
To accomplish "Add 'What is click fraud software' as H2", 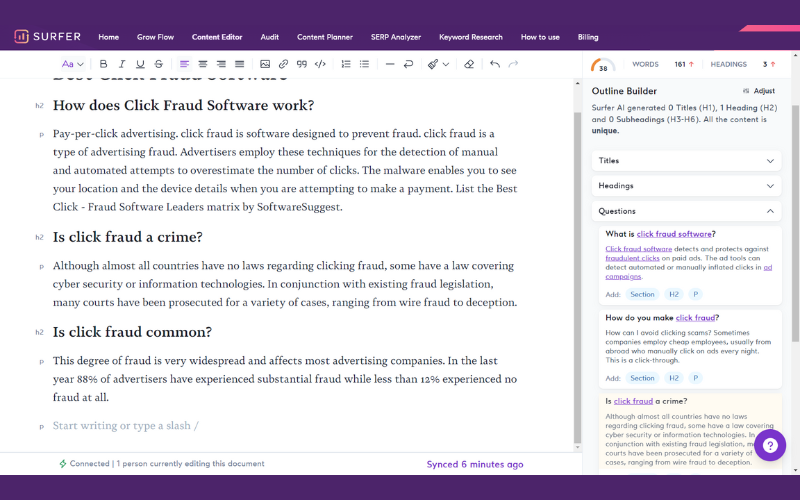I will click(673, 294).
